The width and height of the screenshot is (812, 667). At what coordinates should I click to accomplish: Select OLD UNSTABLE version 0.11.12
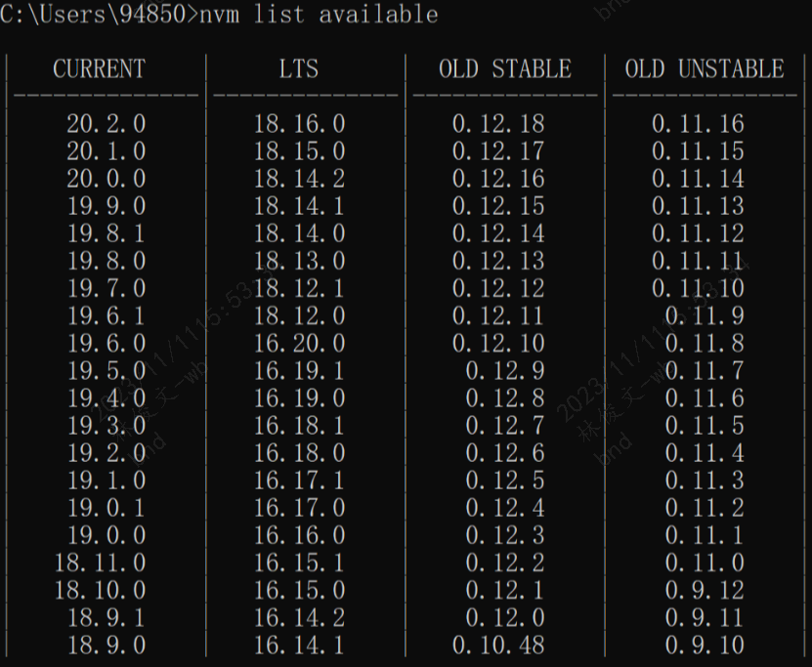(x=698, y=234)
